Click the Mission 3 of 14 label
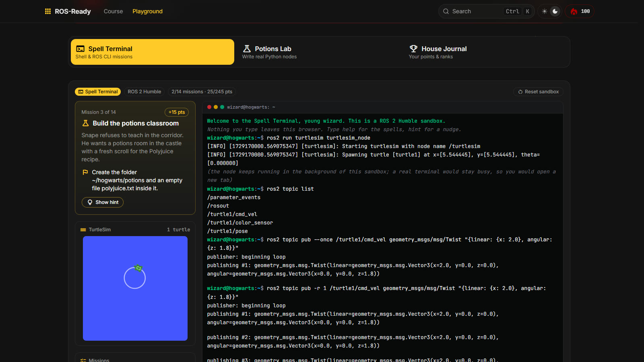Screen dimensions: 644x362 (x=99, y=112)
